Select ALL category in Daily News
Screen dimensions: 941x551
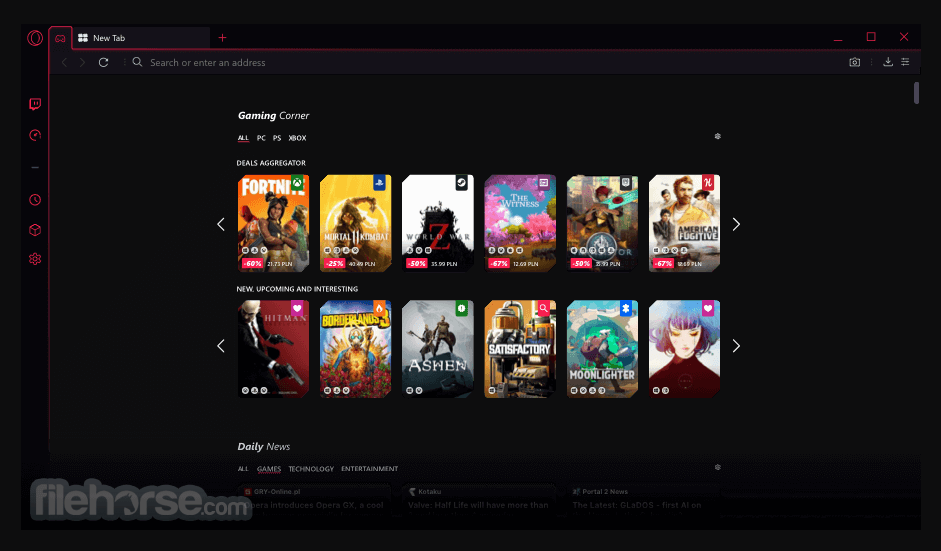click(x=243, y=469)
